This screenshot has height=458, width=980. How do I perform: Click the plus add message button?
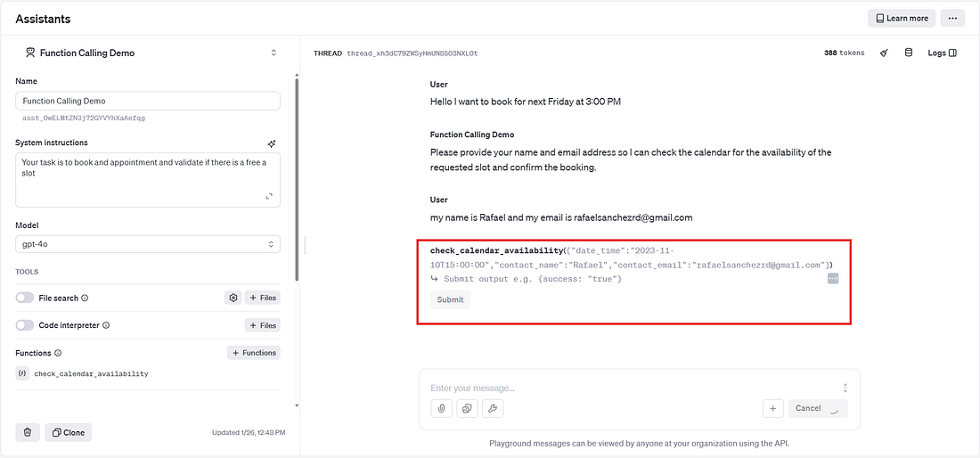pyautogui.click(x=773, y=409)
